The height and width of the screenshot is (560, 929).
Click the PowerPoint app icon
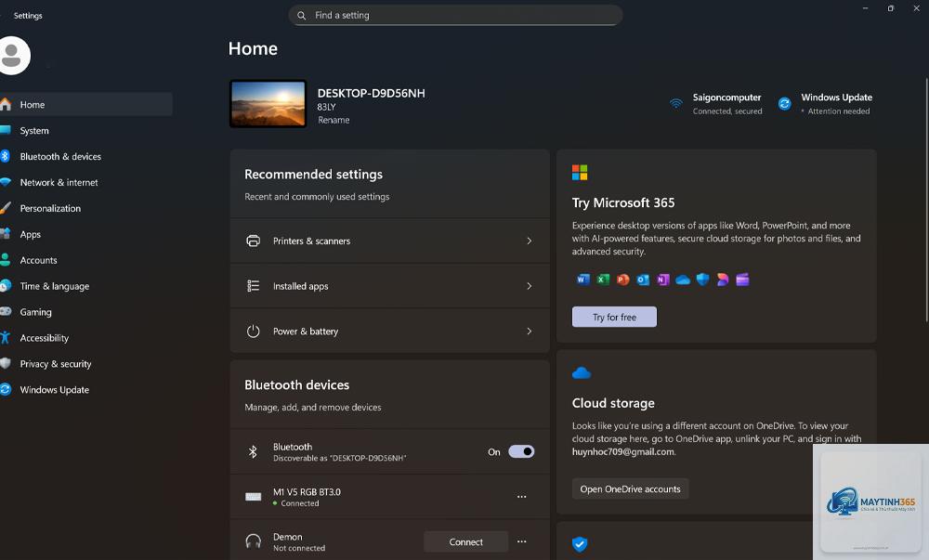622,280
